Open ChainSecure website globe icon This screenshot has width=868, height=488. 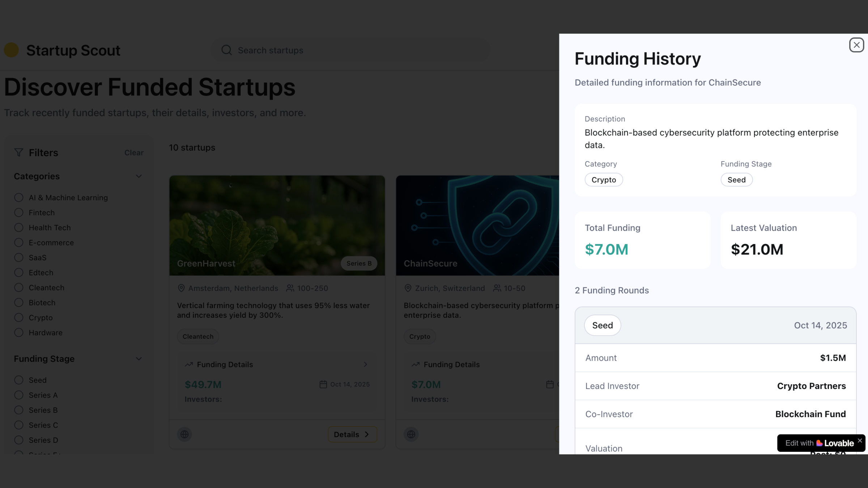point(411,434)
